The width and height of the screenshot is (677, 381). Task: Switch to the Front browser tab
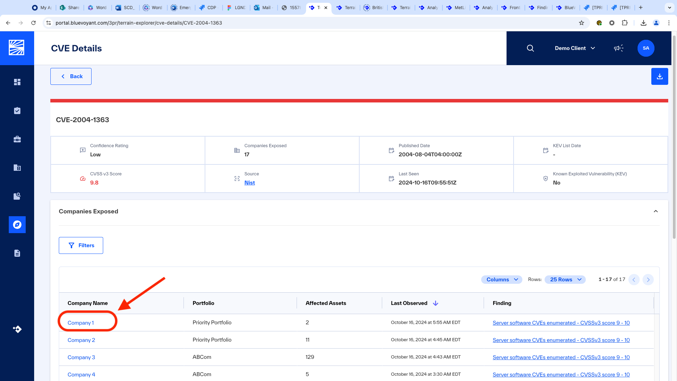tap(510, 7)
